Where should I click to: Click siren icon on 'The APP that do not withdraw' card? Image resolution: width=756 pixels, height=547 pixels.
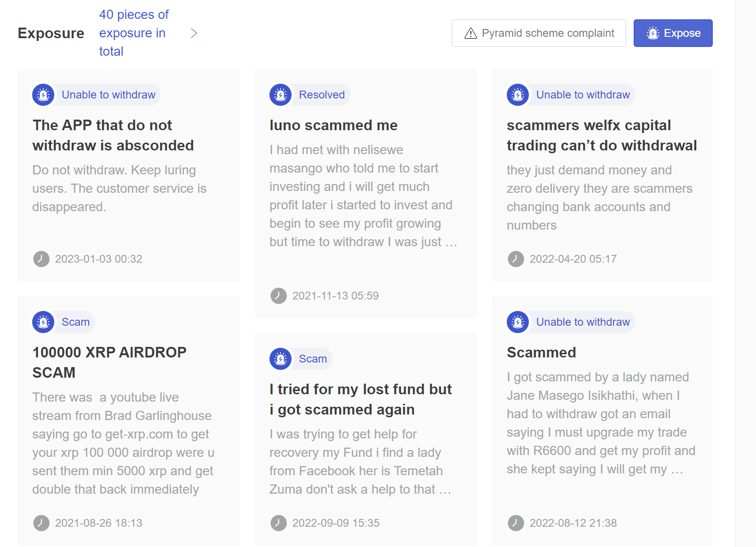[x=43, y=95]
